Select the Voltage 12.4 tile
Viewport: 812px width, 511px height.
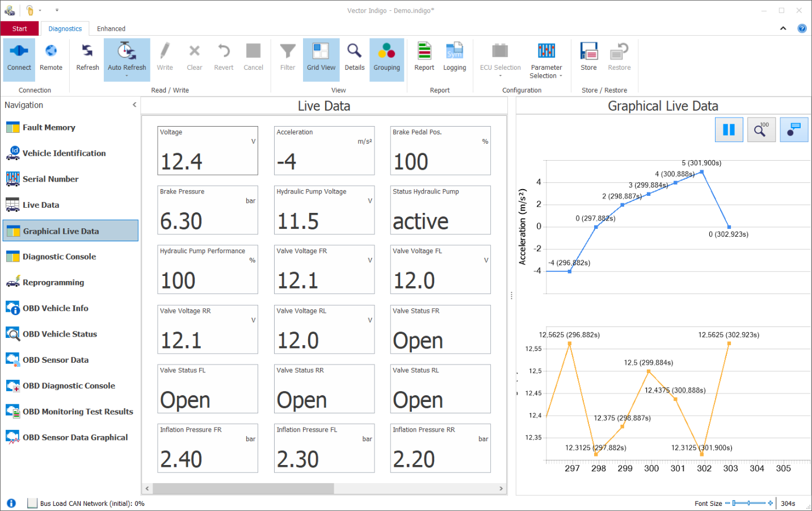point(208,150)
